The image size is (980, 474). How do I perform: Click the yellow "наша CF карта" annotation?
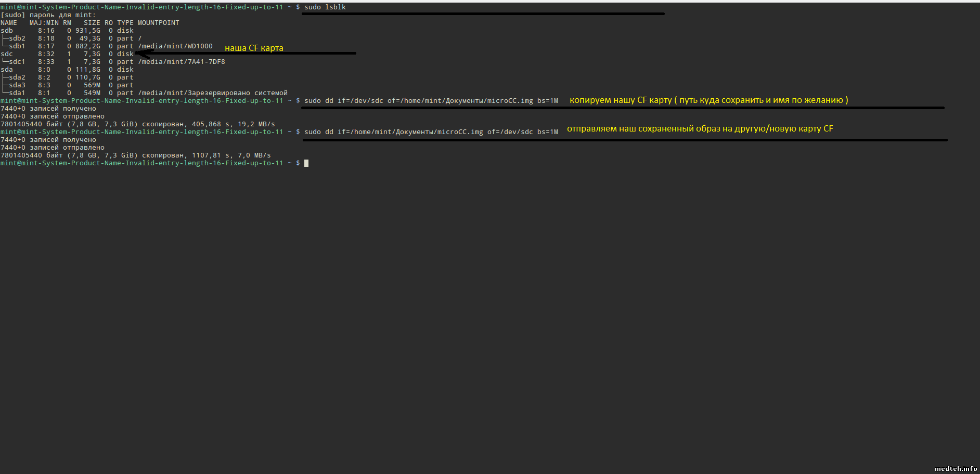tap(254, 48)
